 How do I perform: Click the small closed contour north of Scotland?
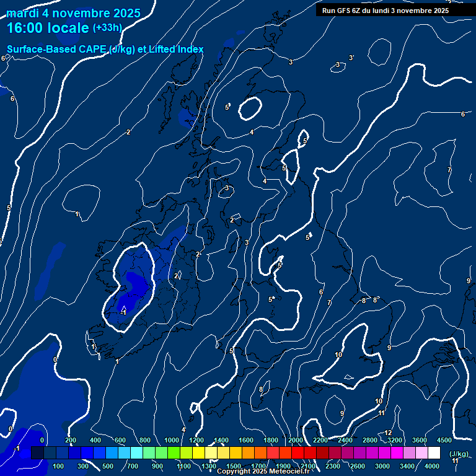click(250, 108)
